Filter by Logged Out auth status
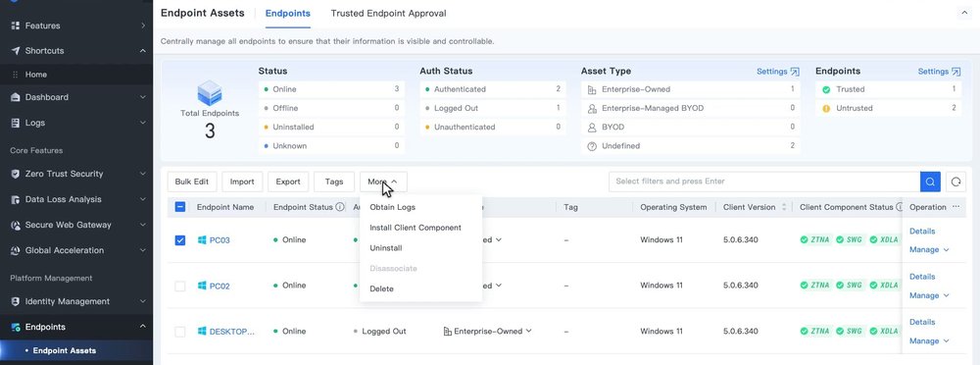This screenshot has width=980, height=365. pos(493,108)
